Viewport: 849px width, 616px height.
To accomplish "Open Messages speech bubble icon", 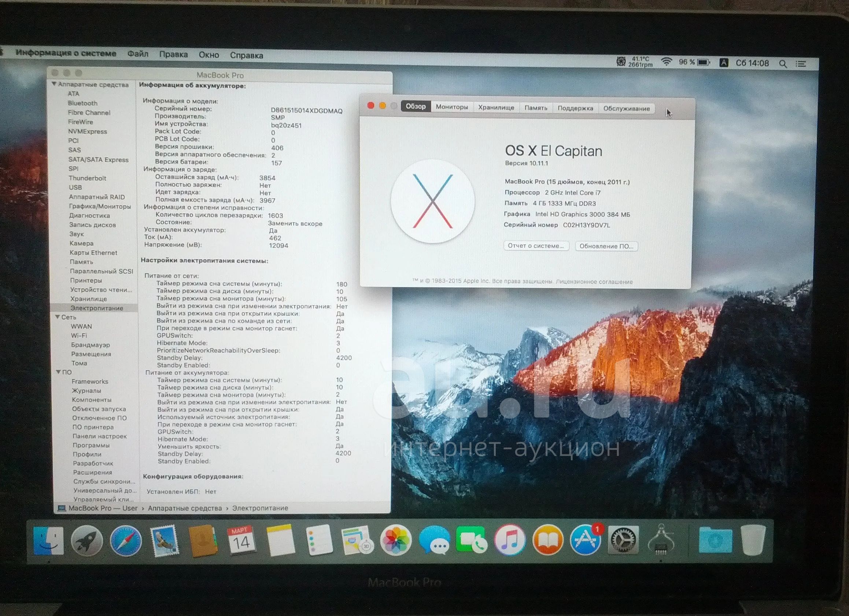I will (434, 541).
